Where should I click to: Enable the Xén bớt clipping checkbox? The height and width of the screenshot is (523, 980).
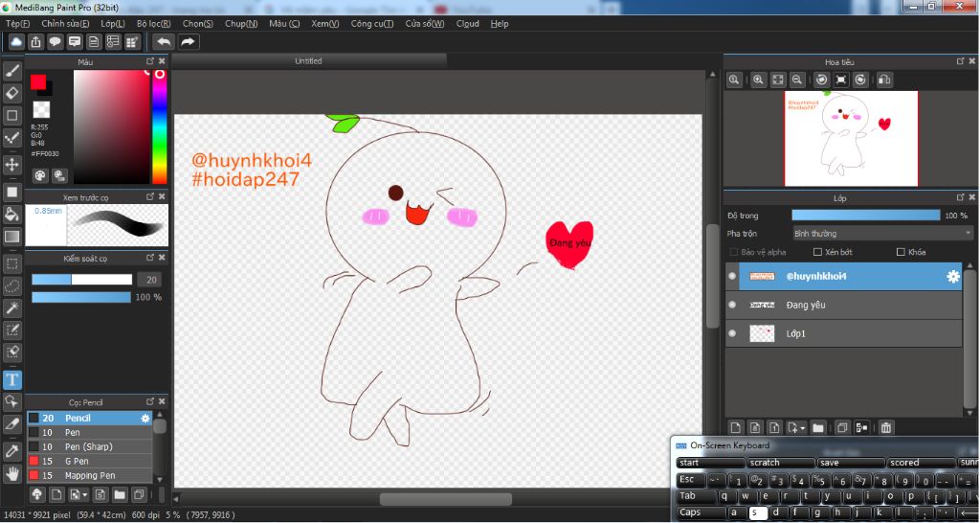(x=817, y=252)
